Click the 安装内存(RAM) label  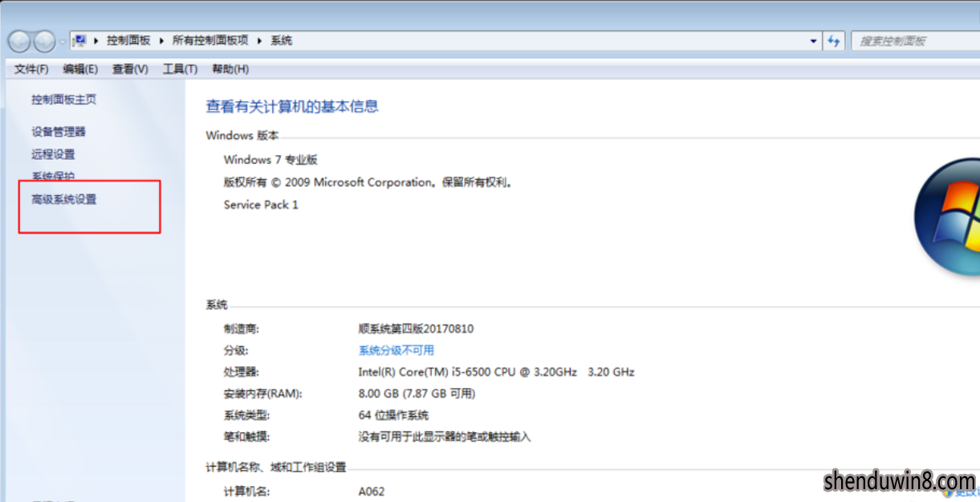point(263,394)
